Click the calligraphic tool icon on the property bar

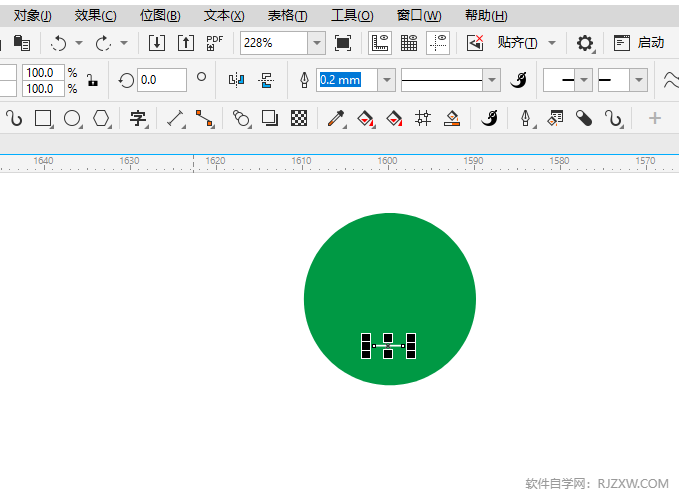[518, 80]
